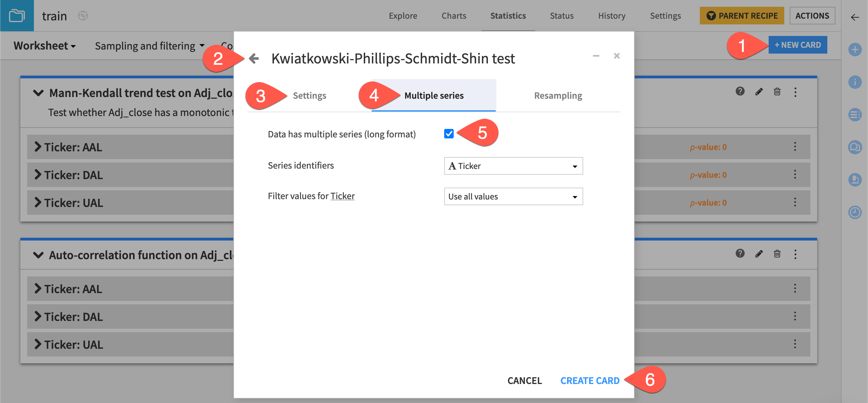868x403 pixels.
Task: Open more options for the Mann-Kendall card
Action: pyautogui.click(x=795, y=92)
